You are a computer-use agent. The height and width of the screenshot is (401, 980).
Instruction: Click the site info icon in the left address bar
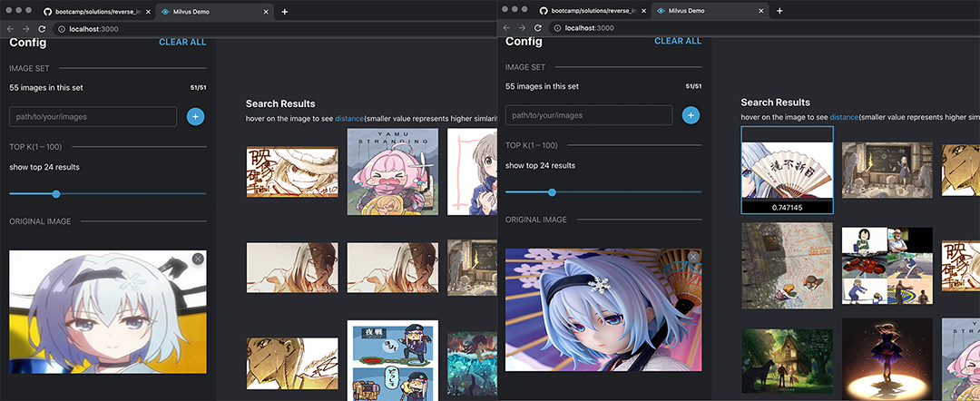tap(61, 29)
